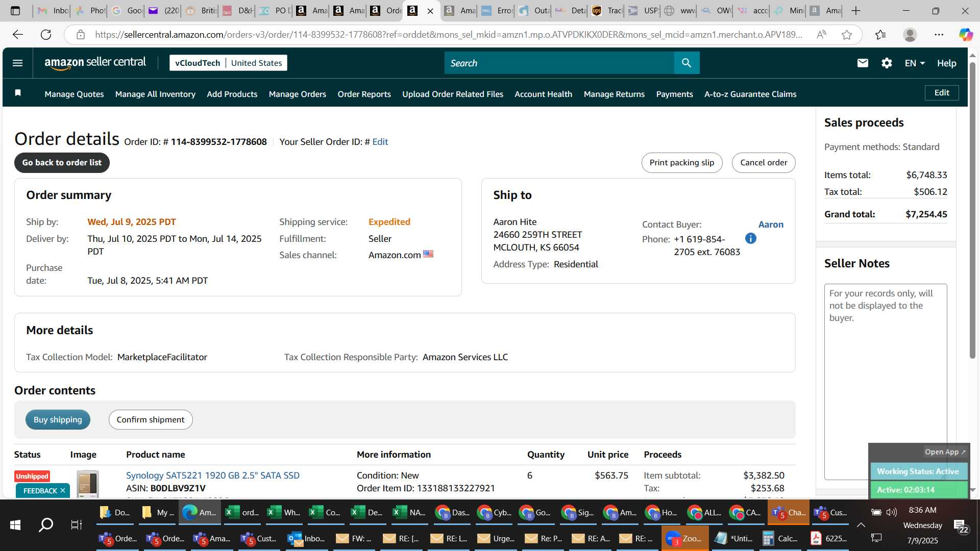Go back to order list
Viewport: 980px width, 551px height.
[62, 163]
